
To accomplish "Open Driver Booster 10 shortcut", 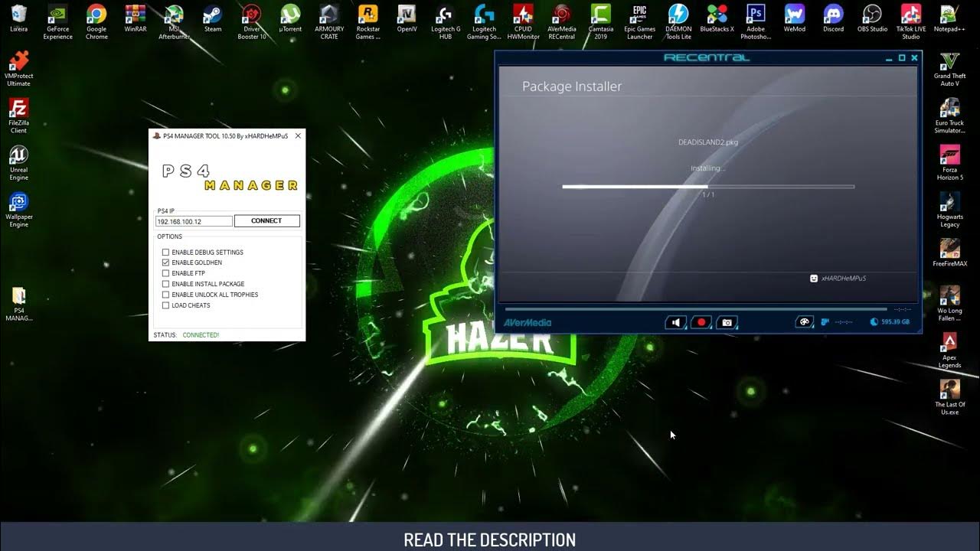I will coord(252,21).
